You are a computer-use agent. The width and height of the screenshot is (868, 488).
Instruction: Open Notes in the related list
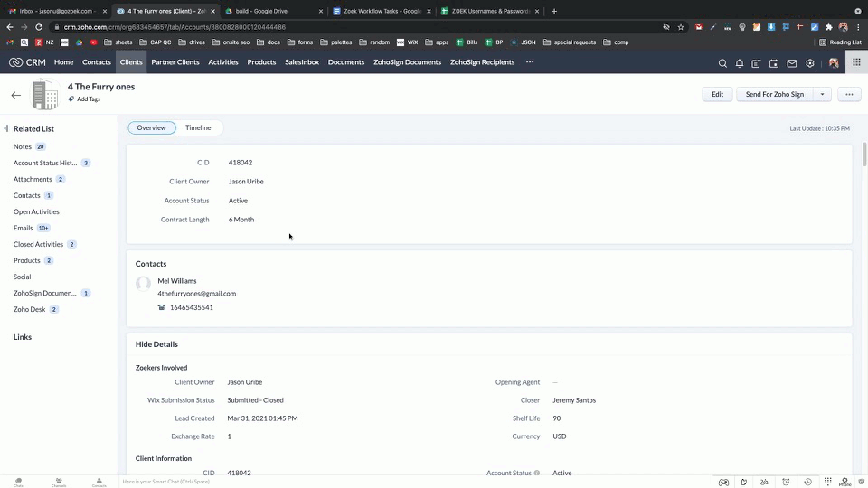point(23,146)
